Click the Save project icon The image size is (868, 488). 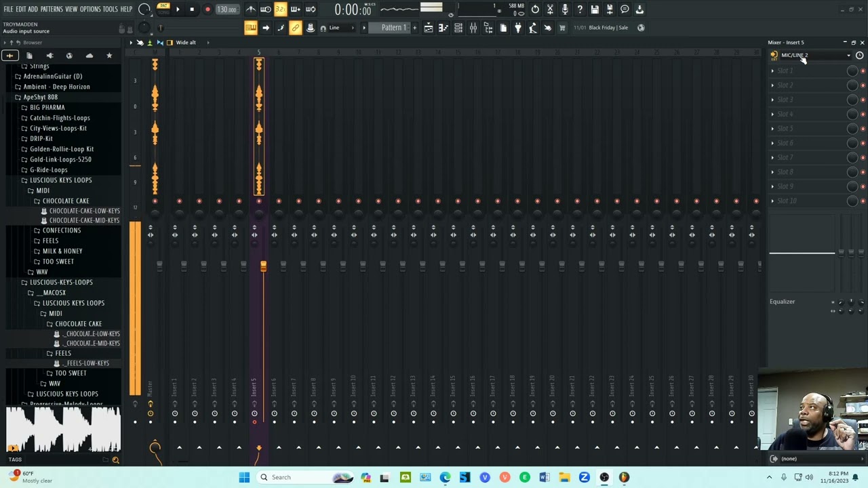[x=595, y=9]
